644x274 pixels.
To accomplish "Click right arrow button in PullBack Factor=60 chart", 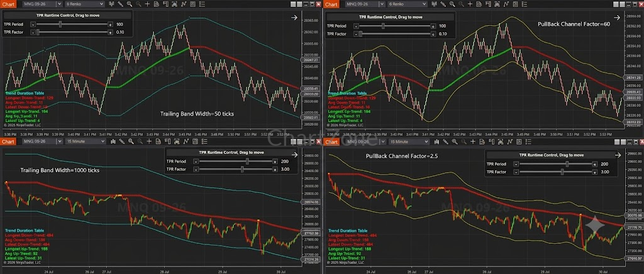I will (x=617, y=18).
